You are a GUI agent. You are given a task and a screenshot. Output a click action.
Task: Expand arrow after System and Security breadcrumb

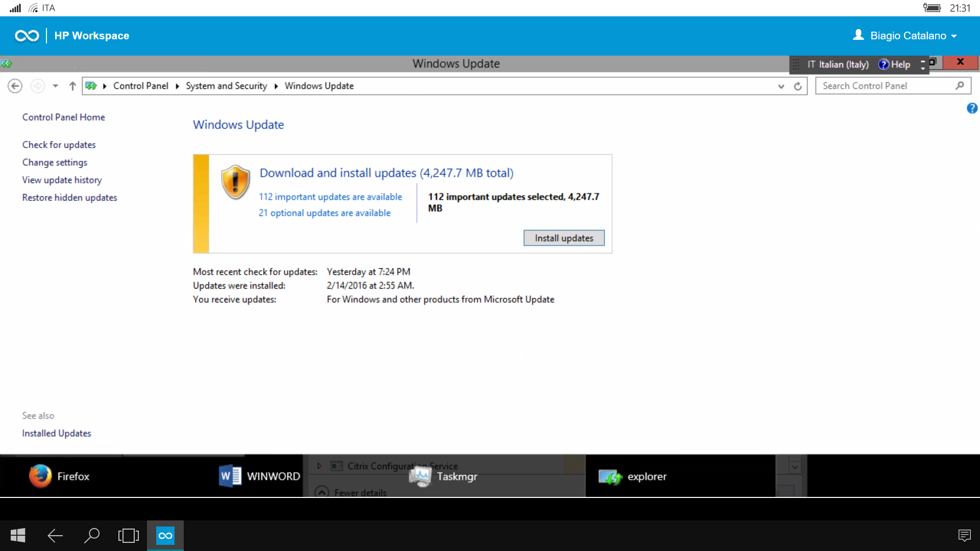tap(276, 86)
